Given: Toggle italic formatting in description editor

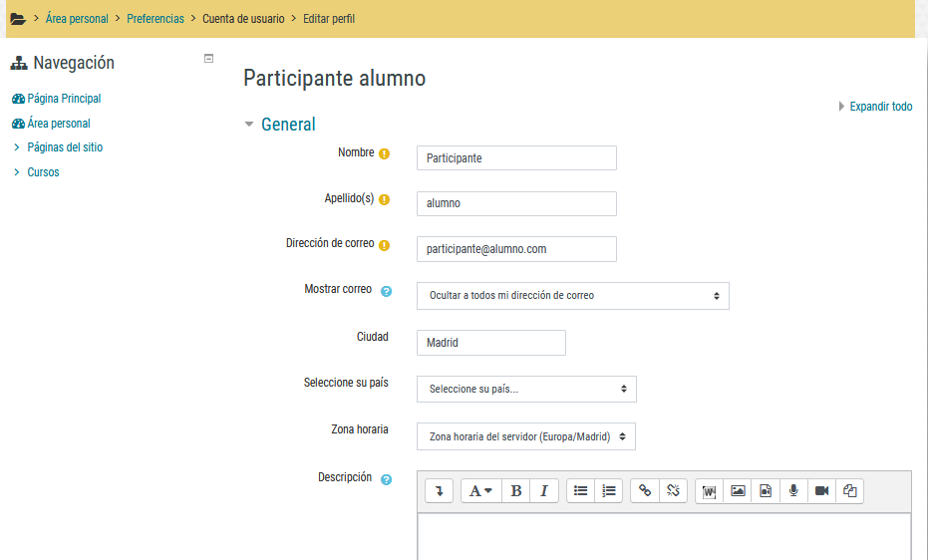Looking at the screenshot, I should click(544, 491).
